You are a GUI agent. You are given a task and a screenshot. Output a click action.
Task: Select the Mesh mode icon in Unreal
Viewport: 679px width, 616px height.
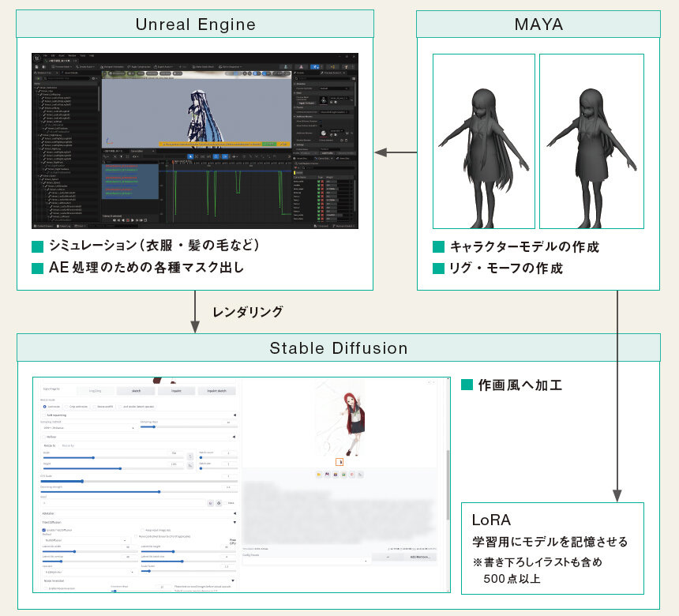tap(301, 67)
